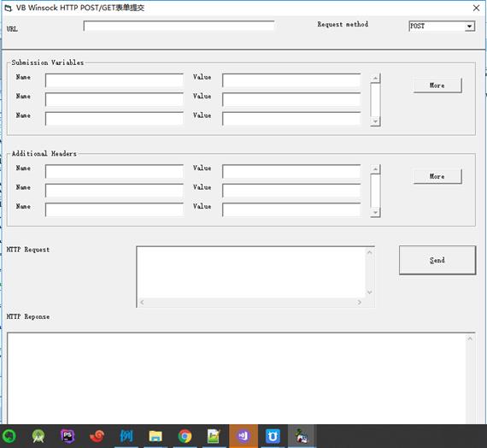The width and height of the screenshot is (487, 448).
Task: Click the active VB app taskbar icon
Action: click(x=302, y=436)
